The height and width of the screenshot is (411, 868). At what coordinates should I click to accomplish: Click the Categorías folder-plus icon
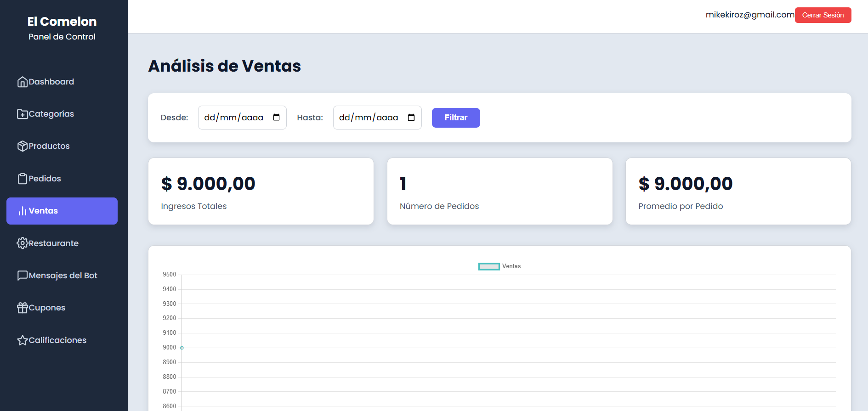(x=23, y=114)
